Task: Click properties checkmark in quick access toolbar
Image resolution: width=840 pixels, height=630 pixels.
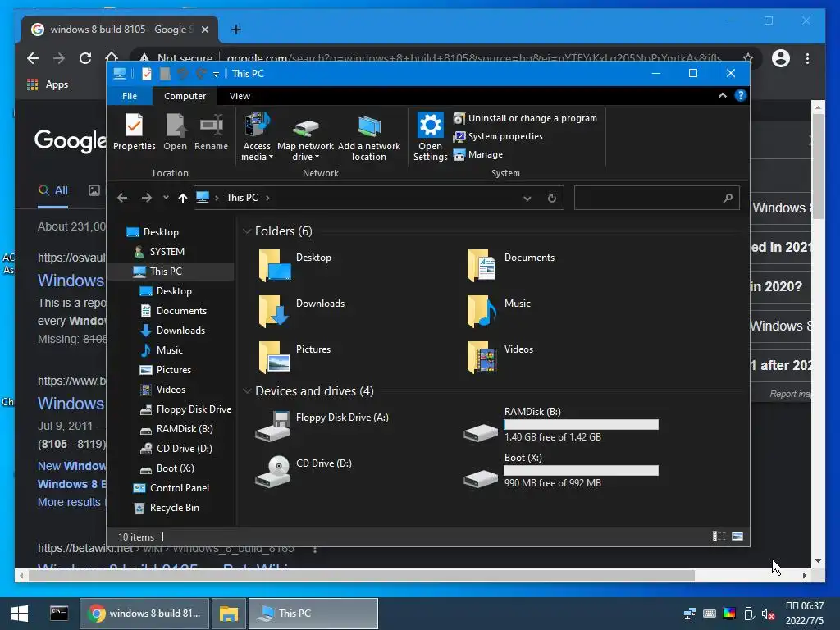Action: click(147, 73)
